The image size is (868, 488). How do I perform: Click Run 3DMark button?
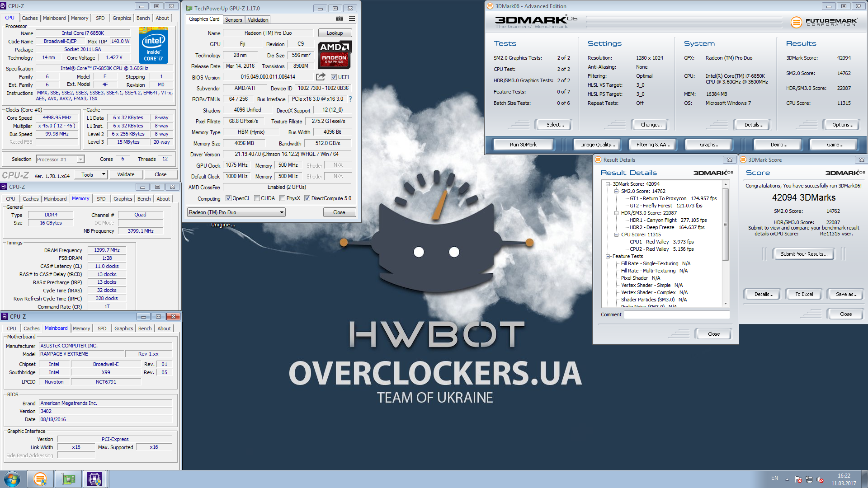(x=523, y=145)
